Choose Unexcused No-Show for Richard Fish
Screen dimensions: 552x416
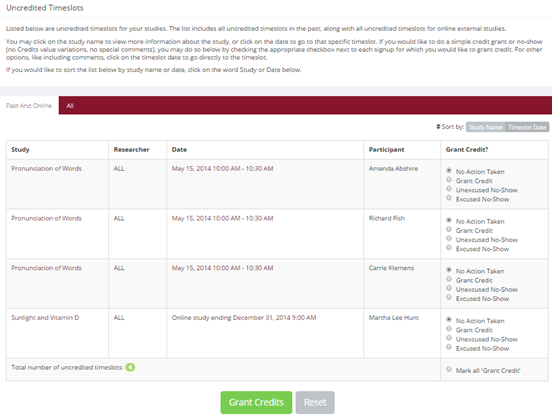tap(449, 239)
